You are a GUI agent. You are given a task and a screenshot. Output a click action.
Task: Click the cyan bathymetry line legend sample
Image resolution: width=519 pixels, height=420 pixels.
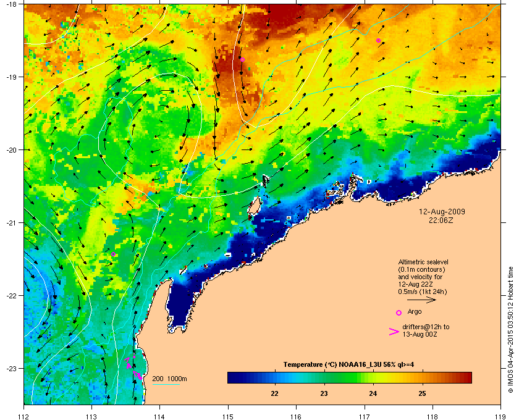[166, 385]
